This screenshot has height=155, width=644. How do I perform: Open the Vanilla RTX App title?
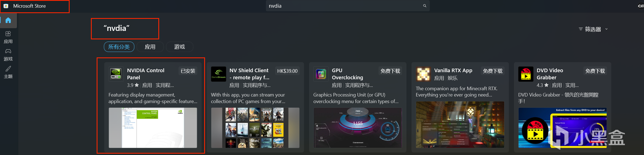click(453, 71)
